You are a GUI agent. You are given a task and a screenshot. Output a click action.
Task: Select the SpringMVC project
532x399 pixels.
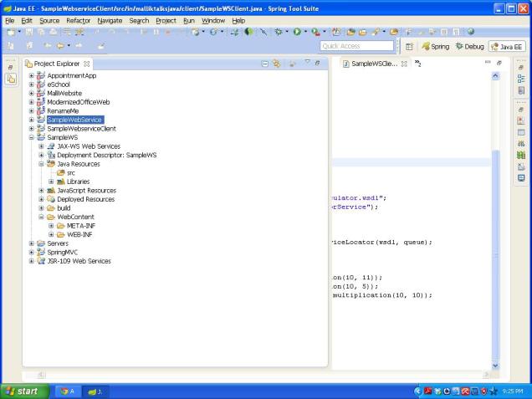(63, 252)
